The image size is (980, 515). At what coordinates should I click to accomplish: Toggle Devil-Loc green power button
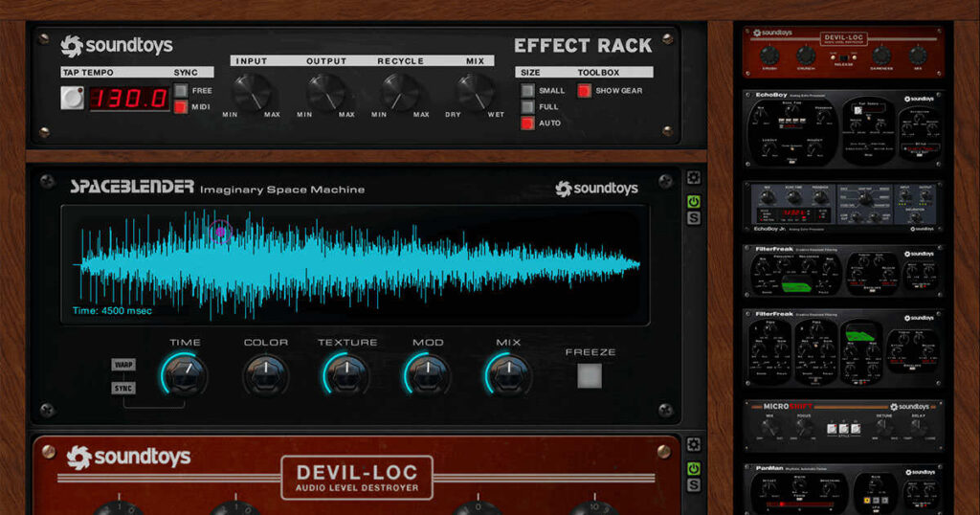[x=693, y=469]
